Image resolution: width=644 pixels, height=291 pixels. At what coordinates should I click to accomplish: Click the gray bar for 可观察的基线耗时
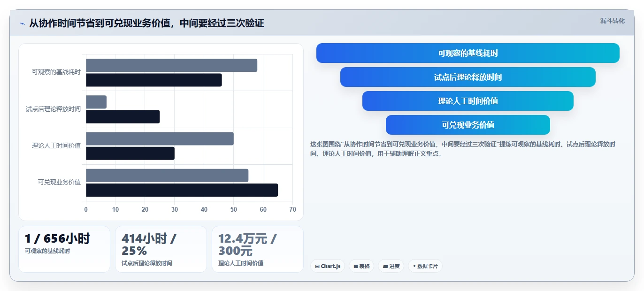pyautogui.click(x=171, y=65)
